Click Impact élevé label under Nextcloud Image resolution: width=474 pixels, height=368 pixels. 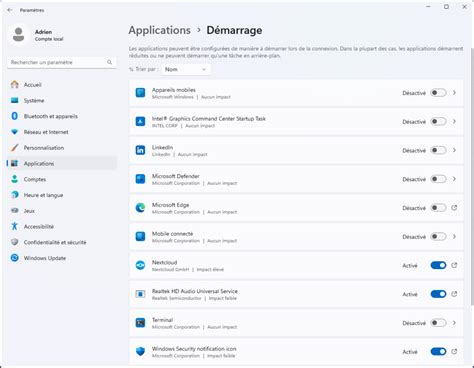click(210, 269)
